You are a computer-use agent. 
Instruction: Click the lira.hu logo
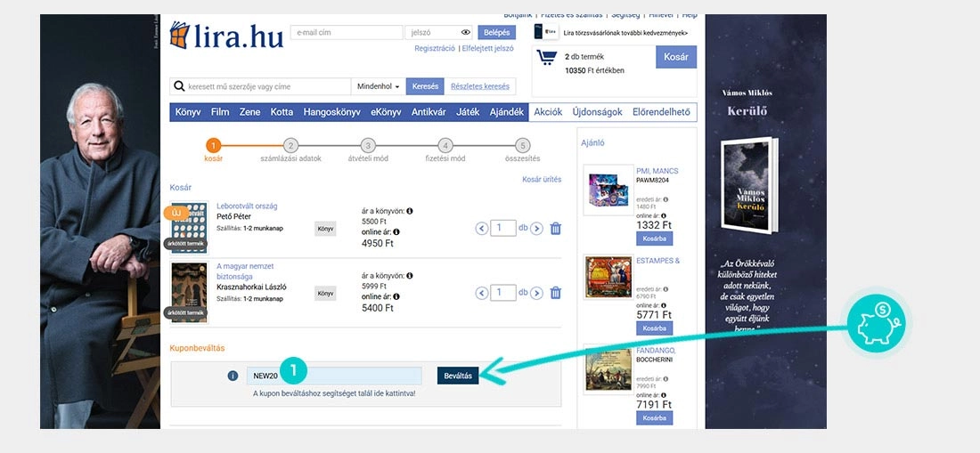226,35
